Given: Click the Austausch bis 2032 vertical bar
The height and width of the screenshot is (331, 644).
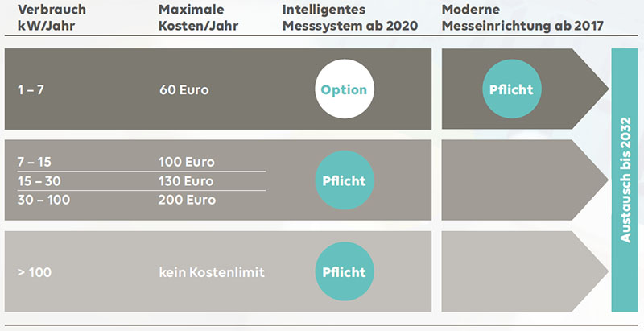Looking at the screenshot, I should pyautogui.click(x=625, y=180).
